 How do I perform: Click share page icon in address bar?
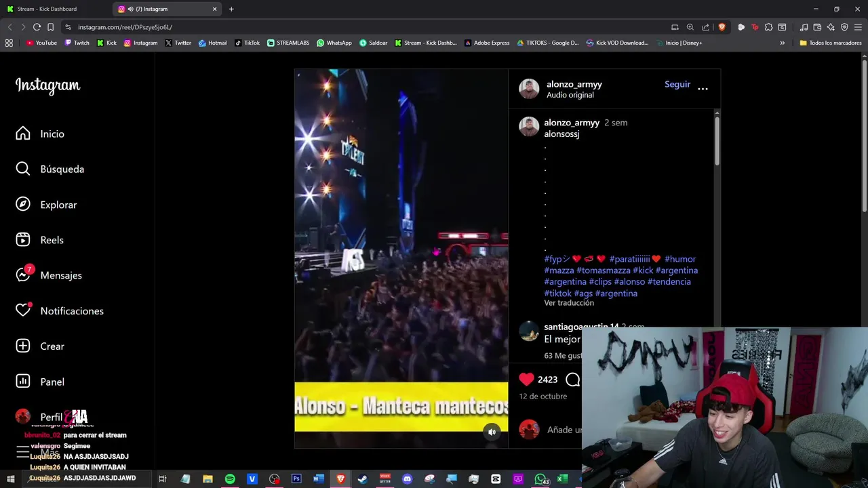[x=706, y=27]
